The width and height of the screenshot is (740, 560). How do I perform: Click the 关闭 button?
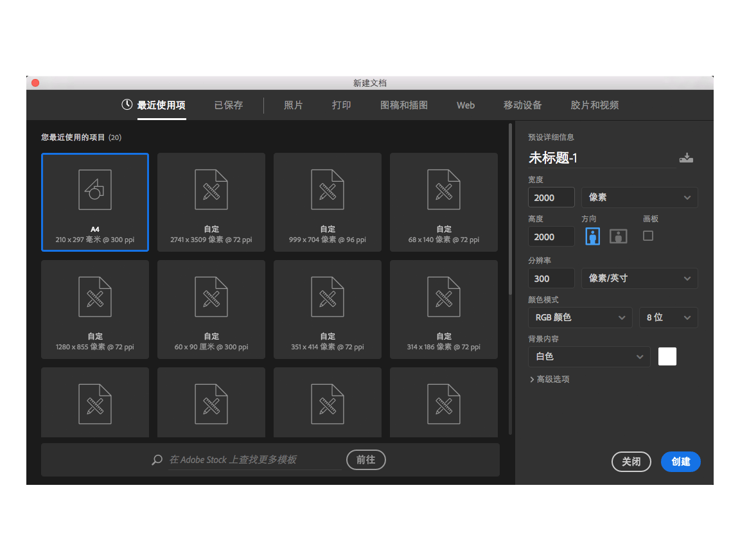[x=631, y=461]
